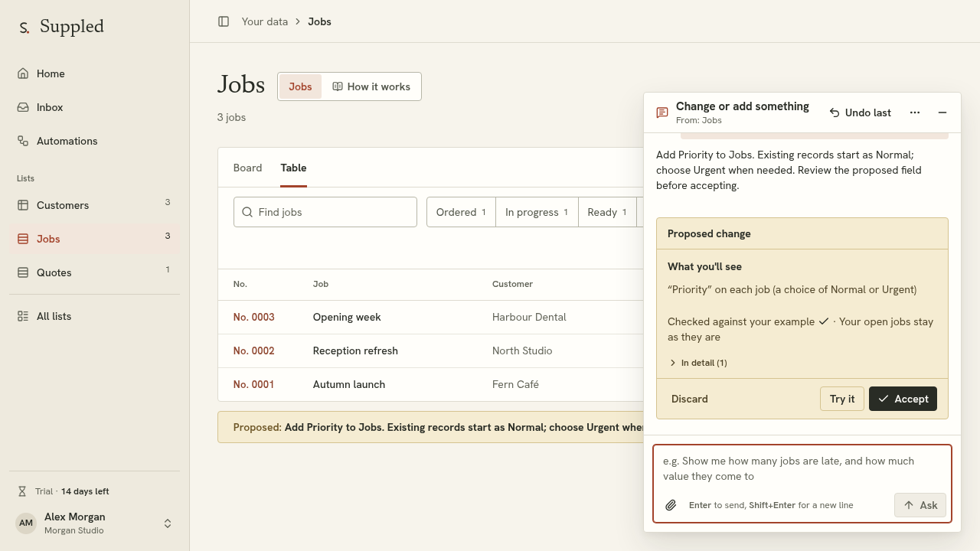Minimize the Change or add something panel
The width and height of the screenshot is (980, 551).
point(942,112)
